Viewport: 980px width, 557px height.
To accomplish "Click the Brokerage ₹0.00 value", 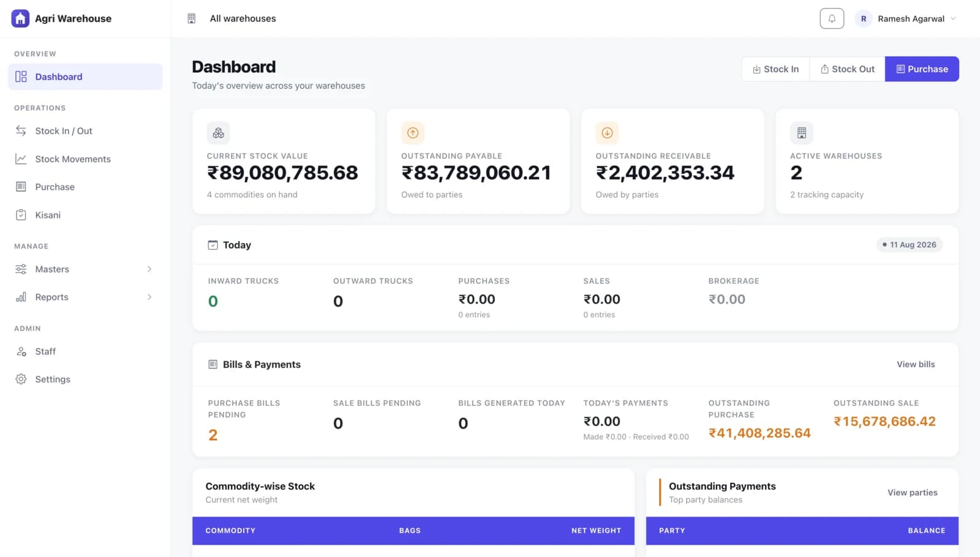I will (727, 299).
